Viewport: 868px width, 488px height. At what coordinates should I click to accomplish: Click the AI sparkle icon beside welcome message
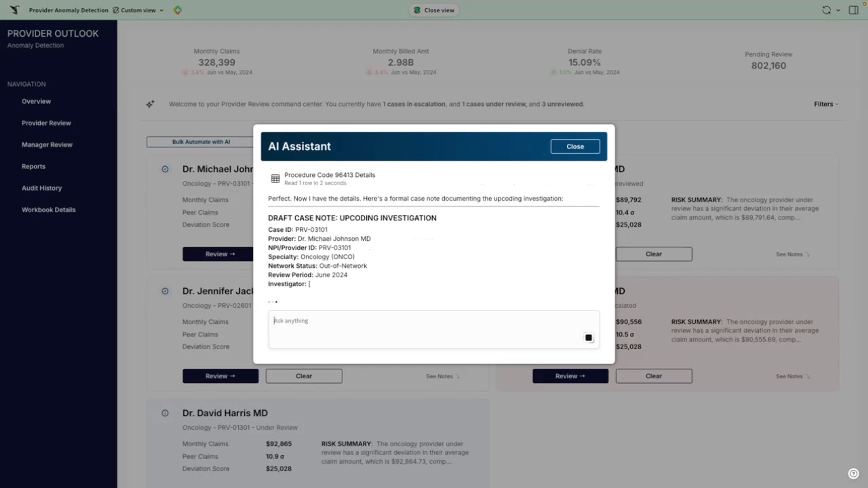pyautogui.click(x=150, y=104)
